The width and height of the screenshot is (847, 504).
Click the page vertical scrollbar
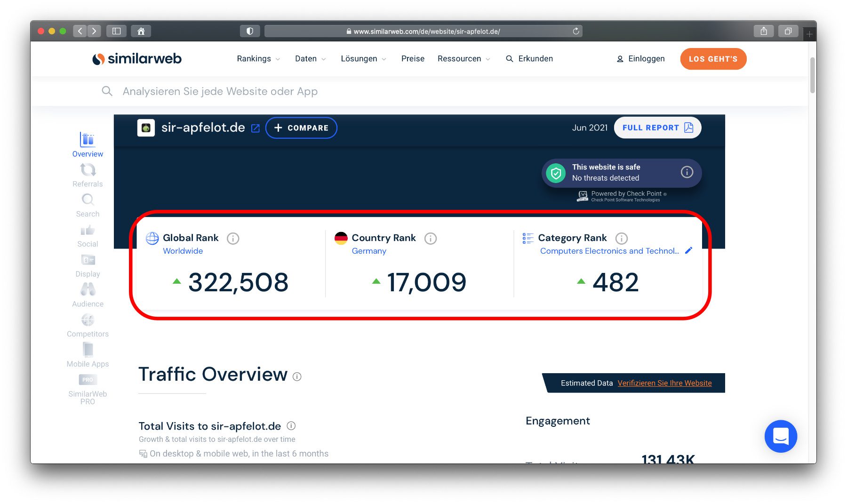click(812, 75)
